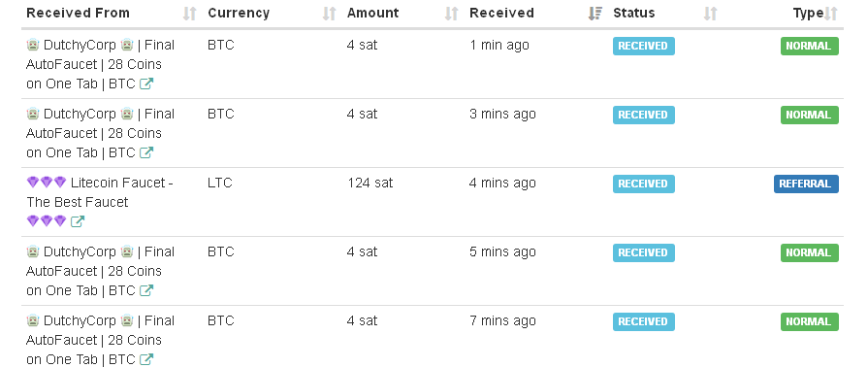Sort table using Currency column arrows

pos(330,14)
